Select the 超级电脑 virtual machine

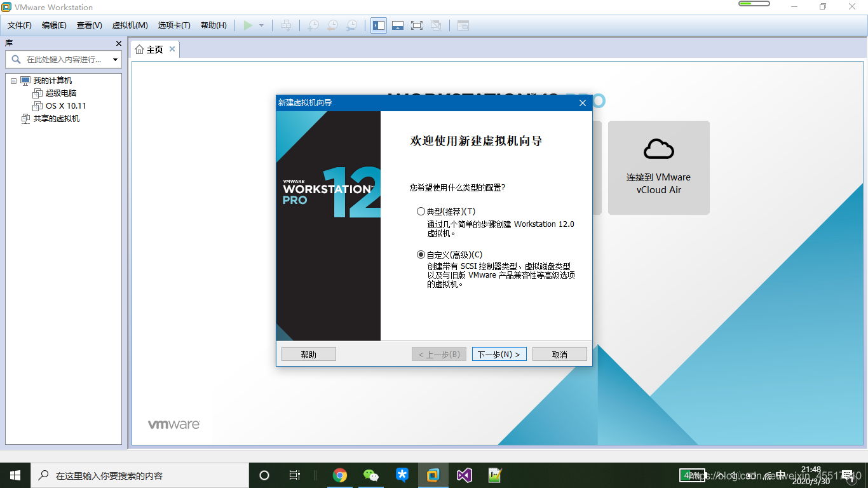pos(61,93)
